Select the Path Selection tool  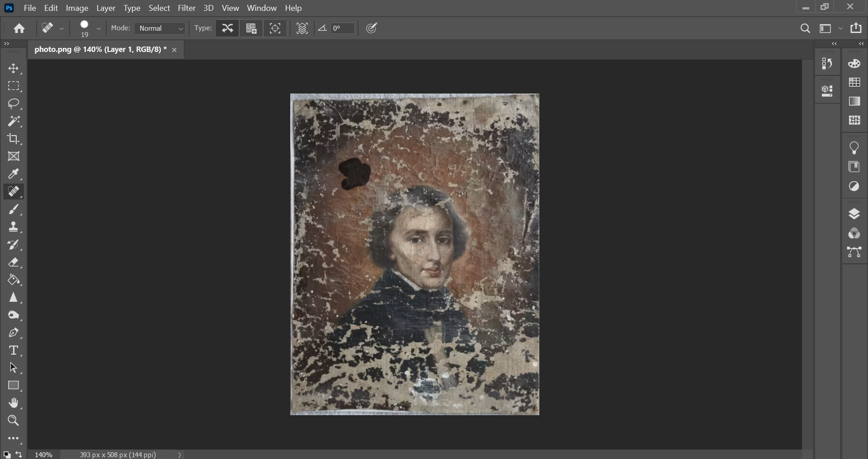click(14, 368)
